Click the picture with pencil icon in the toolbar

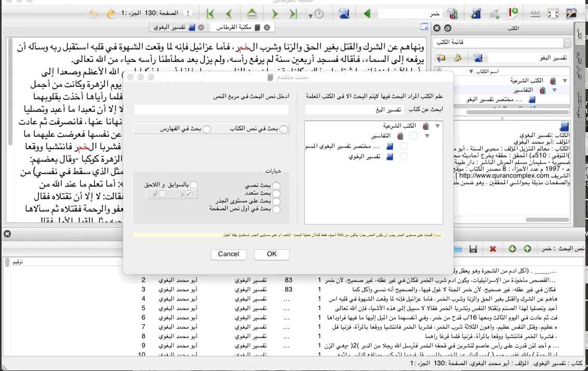pyautogui.click(x=571, y=14)
